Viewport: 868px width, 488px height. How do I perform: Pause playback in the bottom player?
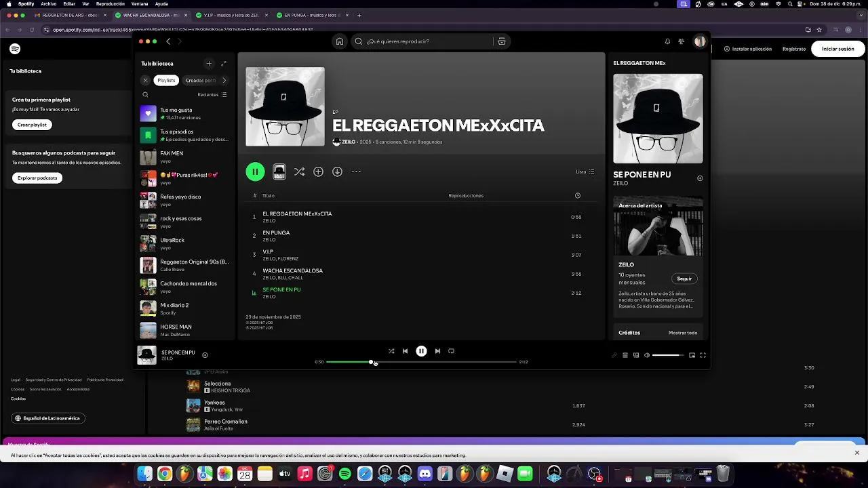point(421,351)
